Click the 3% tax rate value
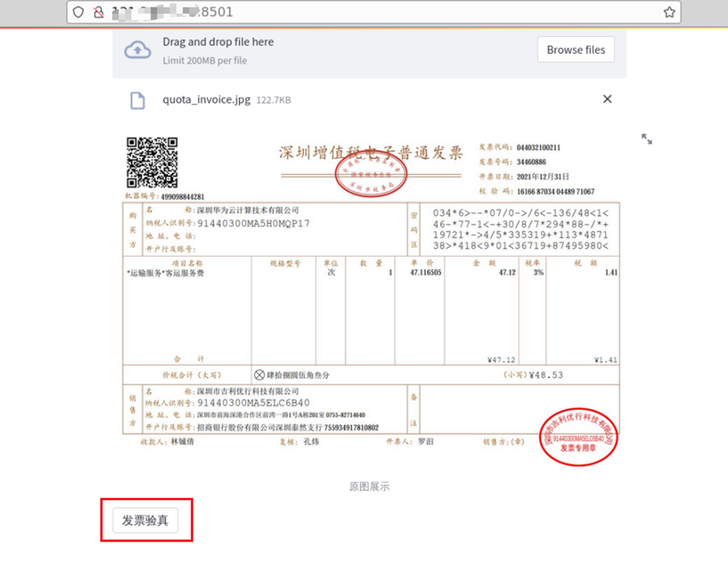The height and width of the screenshot is (566, 728). click(x=539, y=272)
